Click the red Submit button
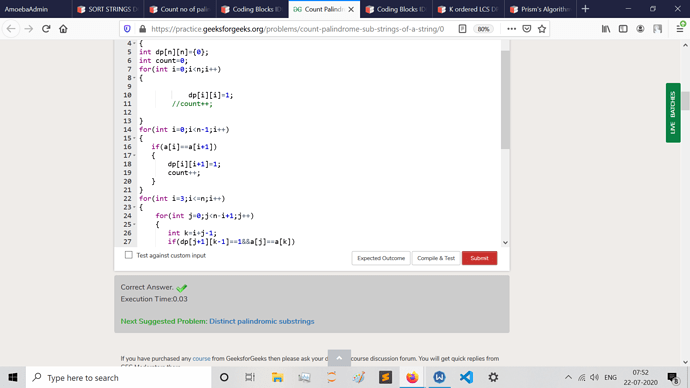The image size is (690, 388). [x=479, y=258]
